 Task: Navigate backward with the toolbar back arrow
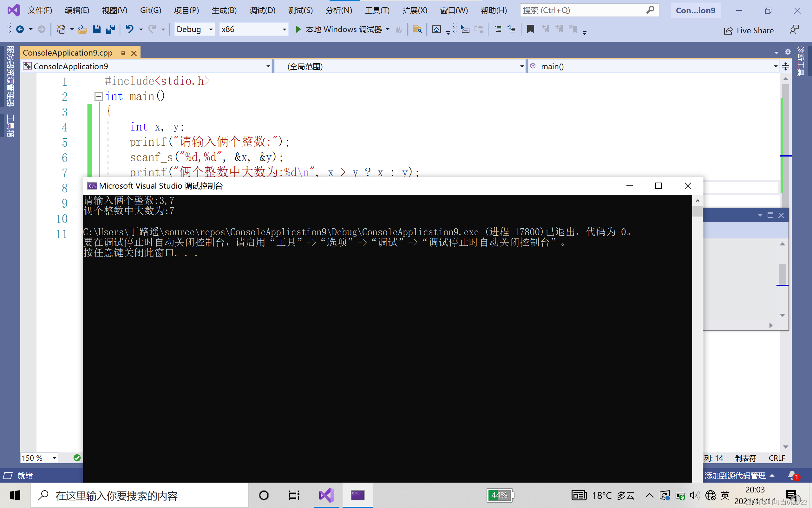pos(20,30)
